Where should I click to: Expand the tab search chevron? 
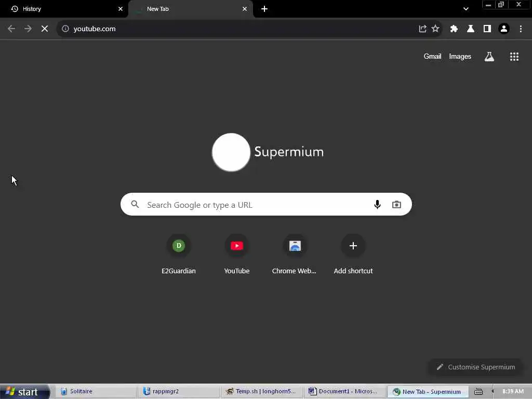(x=466, y=9)
